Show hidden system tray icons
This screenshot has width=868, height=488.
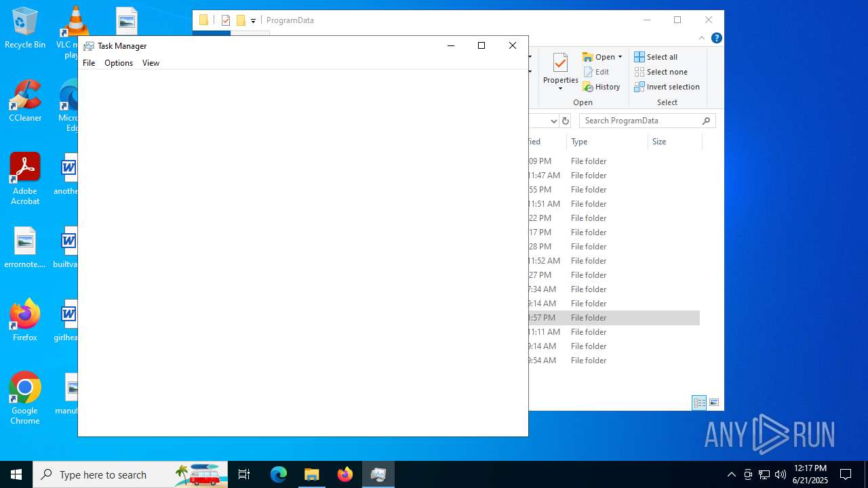pos(731,474)
